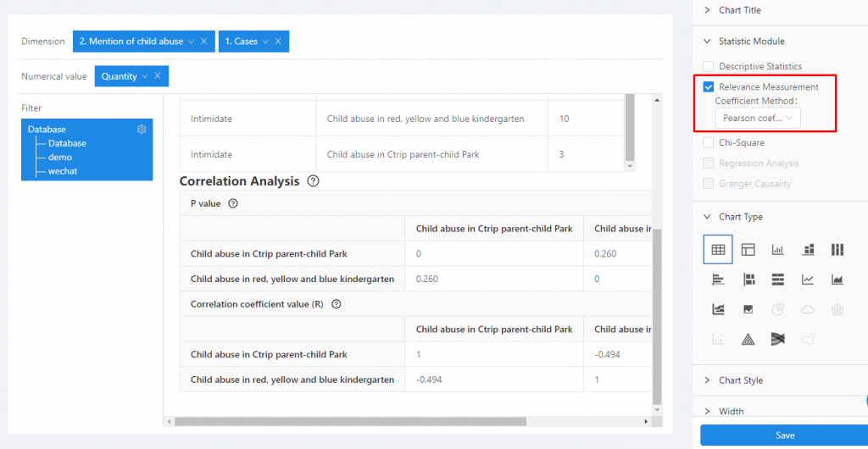
Task: Remove the Quantity numerical value tag
Action: [x=157, y=76]
